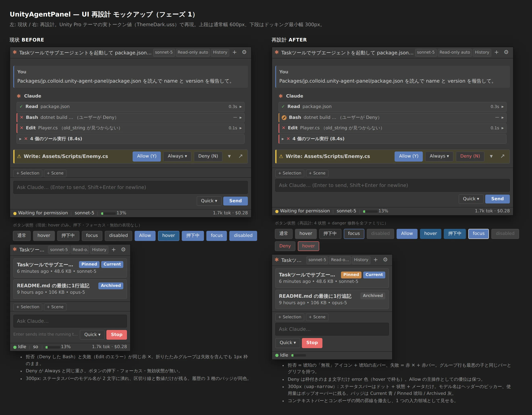Click Allow (Y) in BEFORE permission bar
532x415 pixels.
[147, 156]
